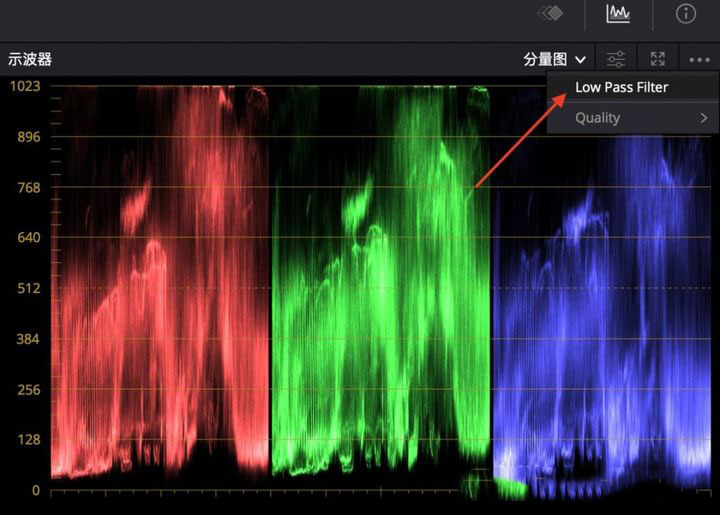The image size is (720, 515).
Task: Open the keyframes panel diamond icon
Action: point(551,13)
